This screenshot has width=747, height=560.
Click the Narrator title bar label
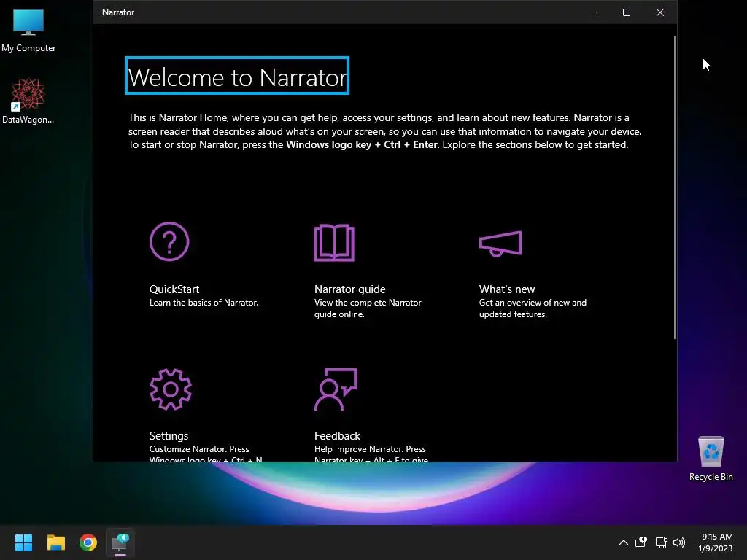[118, 12]
